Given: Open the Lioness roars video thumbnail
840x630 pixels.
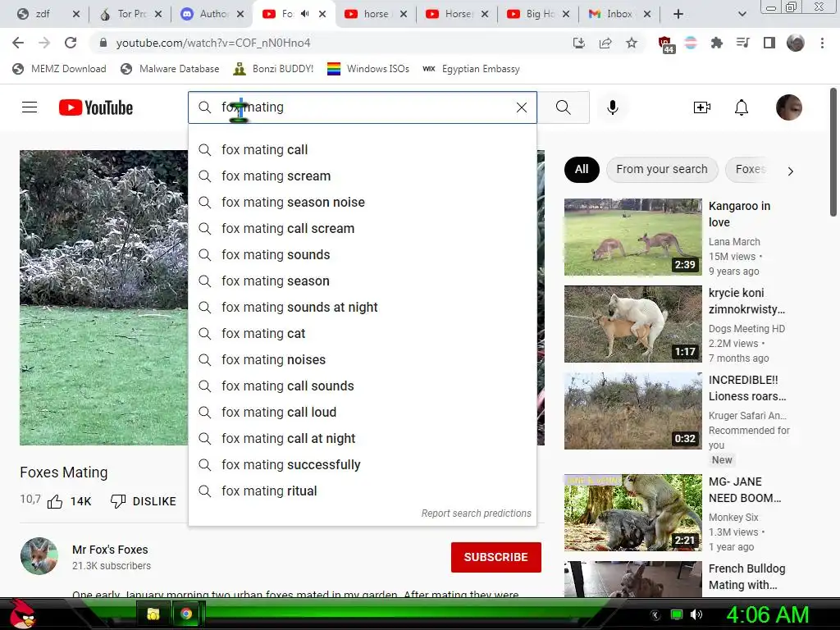Looking at the screenshot, I should pyautogui.click(x=632, y=411).
